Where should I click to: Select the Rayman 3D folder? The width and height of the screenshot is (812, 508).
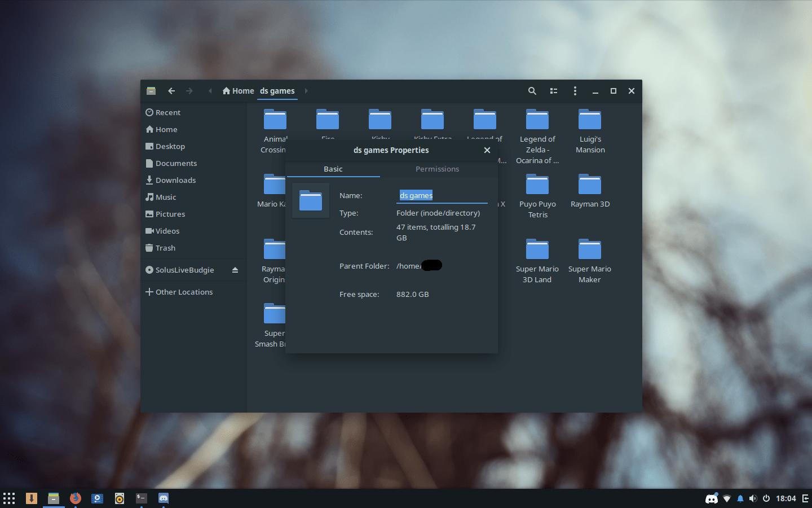pos(590,191)
